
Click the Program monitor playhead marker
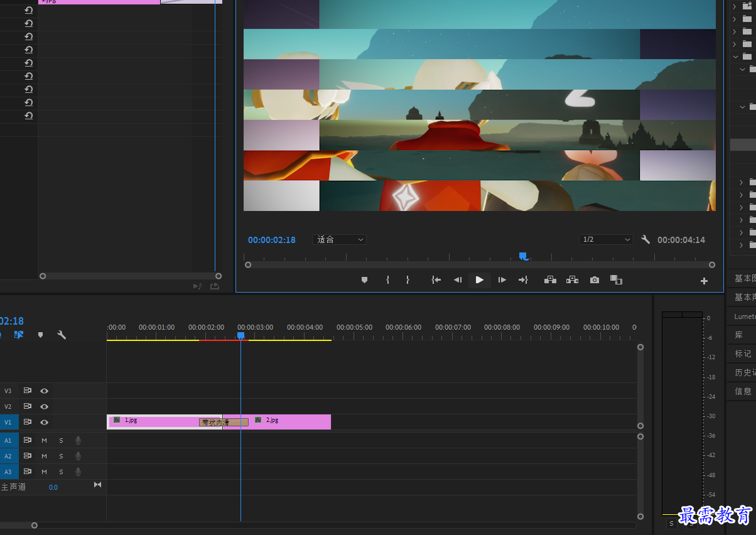point(523,256)
